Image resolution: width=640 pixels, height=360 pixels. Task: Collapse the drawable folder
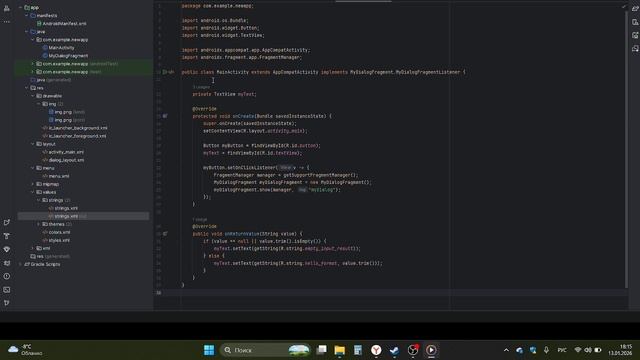[33, 96]
